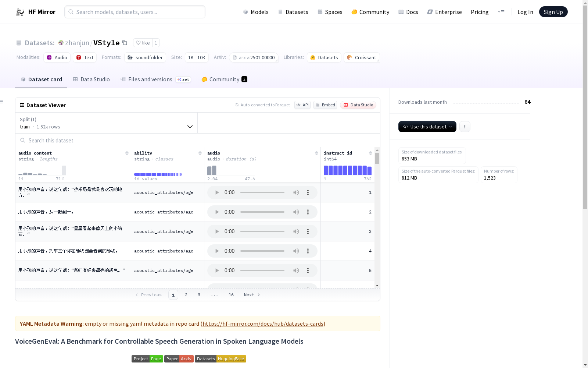The image size is (588, 368).
Task: Open Data Studio from the viewer header
Action: click(x=358, y=105)
